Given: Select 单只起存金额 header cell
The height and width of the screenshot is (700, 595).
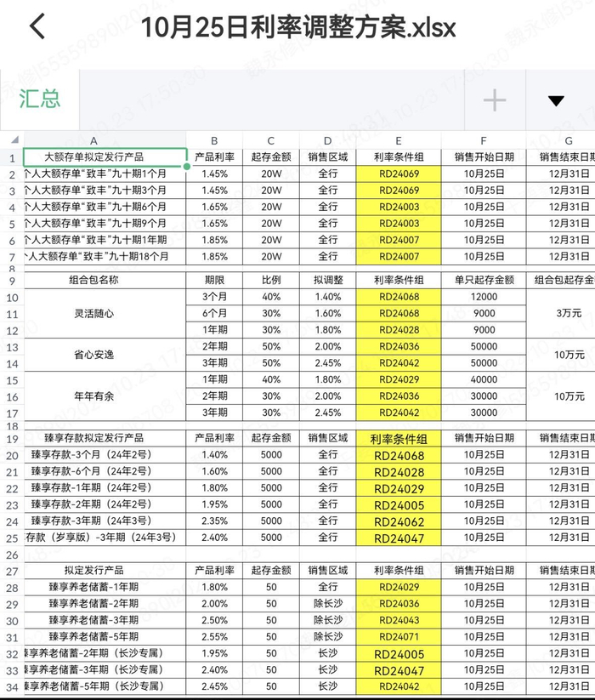Looking at the screenshot, I should pyautogui.click(x=484, y=280).
